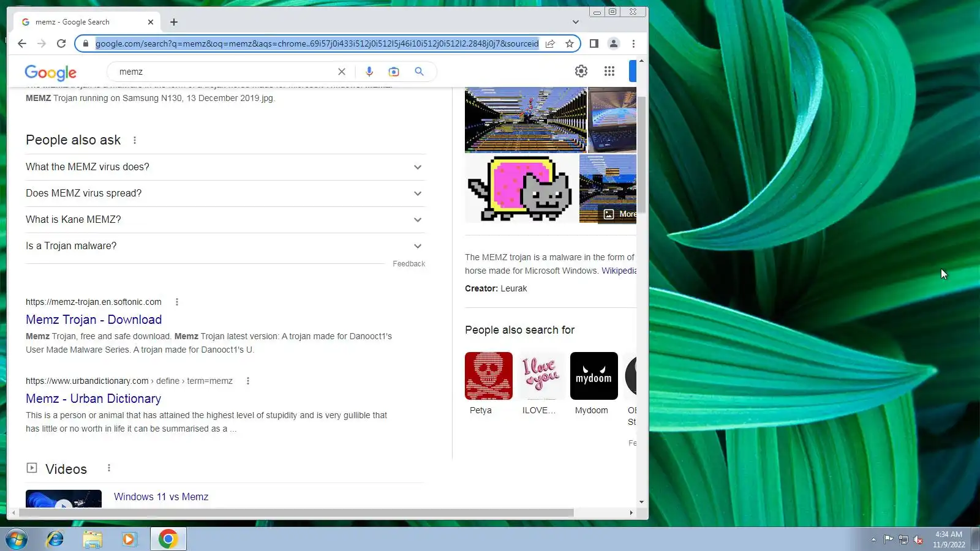The image size is (980, 551).
Task: Select the Chrome address bar URL
Action: click(317, 43)
